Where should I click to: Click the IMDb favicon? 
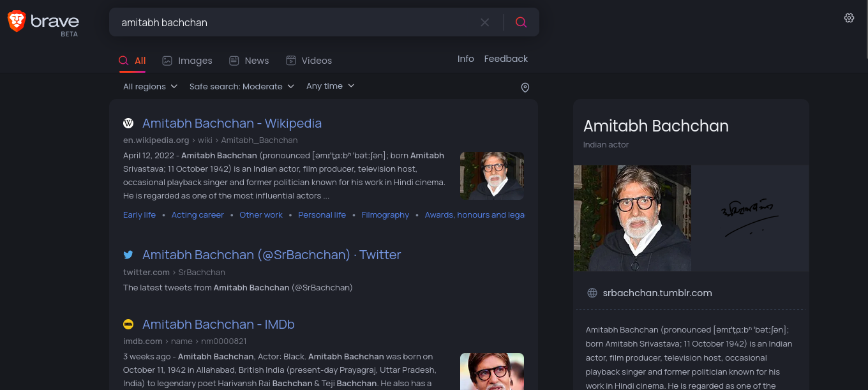point(128,324)
